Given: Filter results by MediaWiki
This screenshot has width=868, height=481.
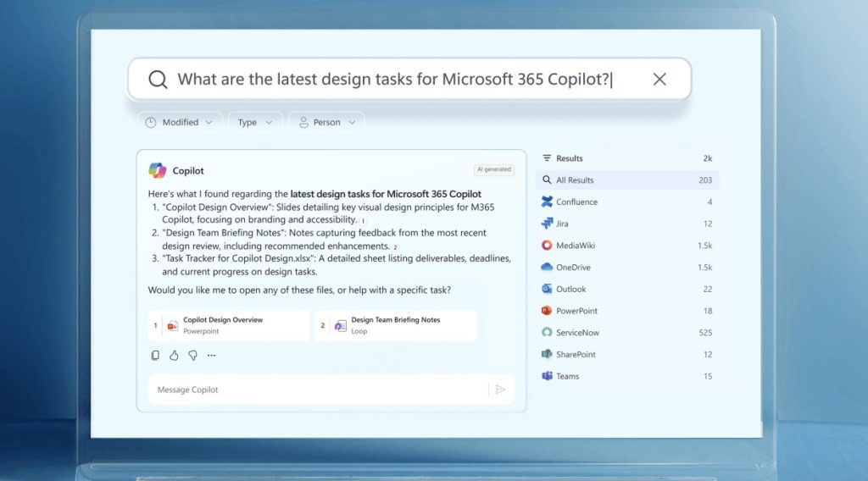Looking at the screenshot, I should (627, 246).
